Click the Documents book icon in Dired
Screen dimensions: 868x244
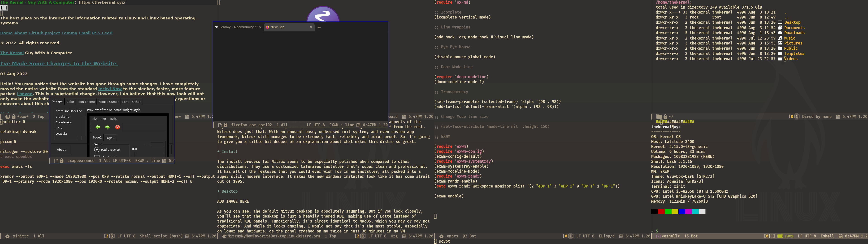click(780, 28)
